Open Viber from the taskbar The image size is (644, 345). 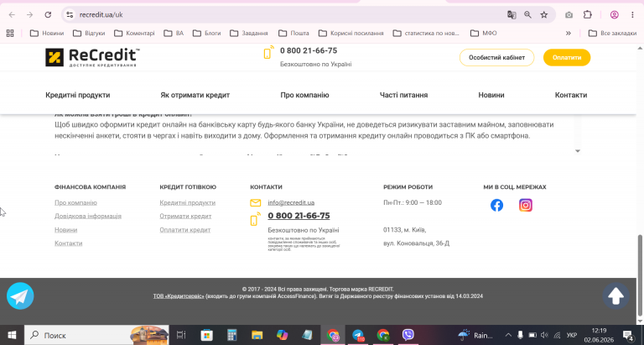tap(408, 335)
